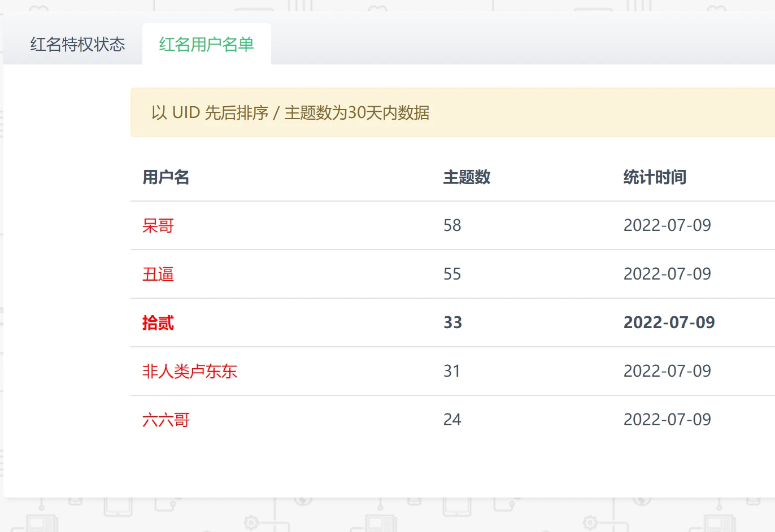Click the 主题数 column header
Image resolution: width=775 pixels, height=532 pixels.
coord(467,177)
